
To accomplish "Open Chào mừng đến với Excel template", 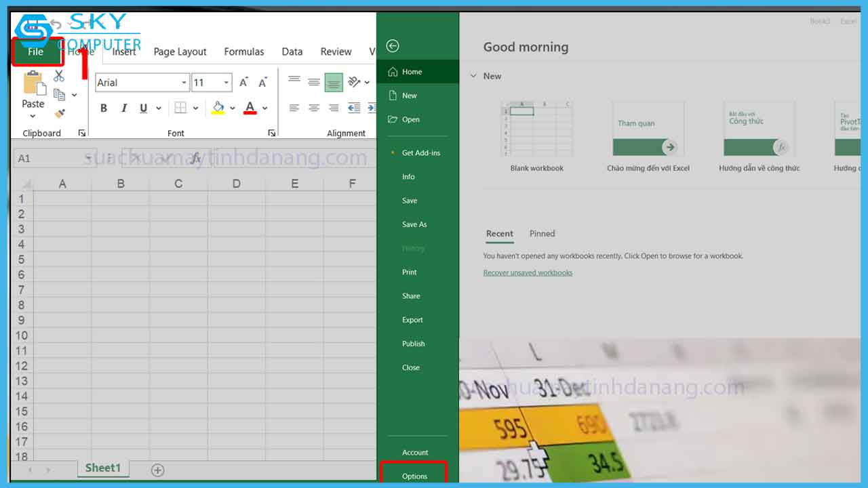I will click(x=648, y=137).
